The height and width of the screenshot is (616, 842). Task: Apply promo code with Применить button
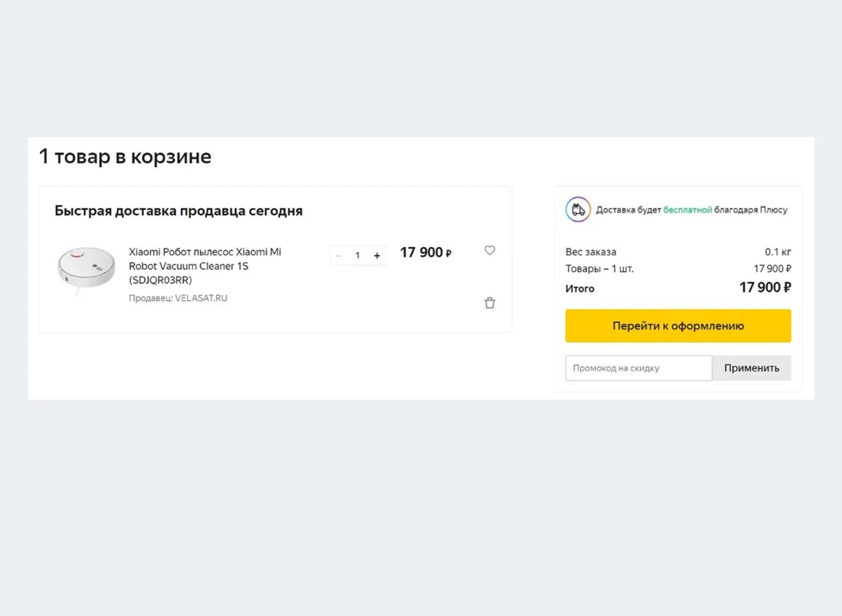[x=752, y=368]
